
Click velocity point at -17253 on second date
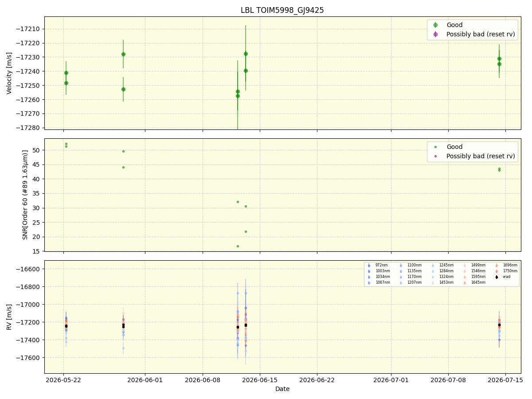click(x=123, y=89)
